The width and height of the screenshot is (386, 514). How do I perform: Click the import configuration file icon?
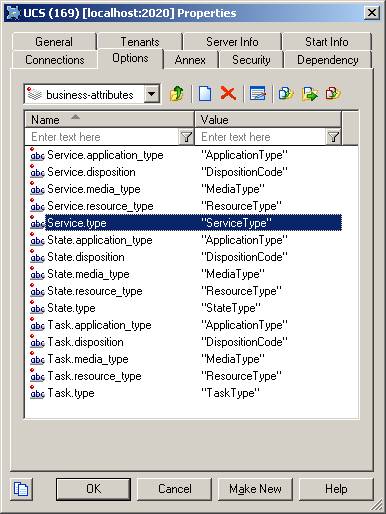tap(286, 94)
